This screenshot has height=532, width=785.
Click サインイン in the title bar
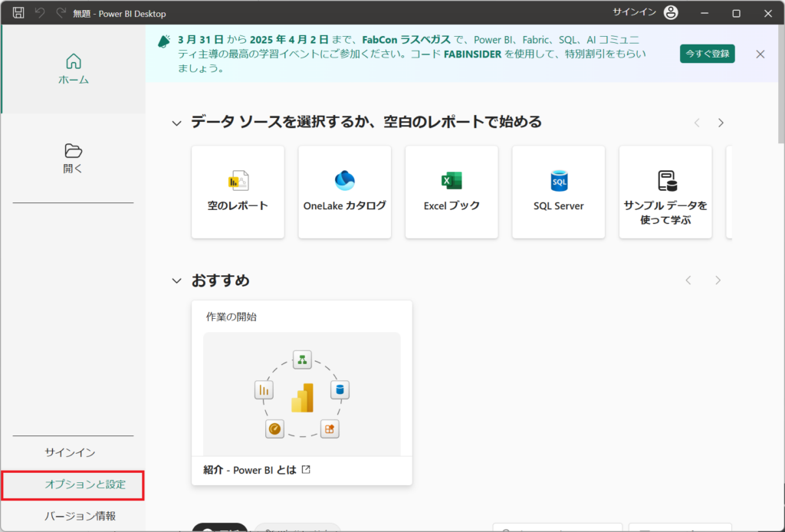coord(634,12)
